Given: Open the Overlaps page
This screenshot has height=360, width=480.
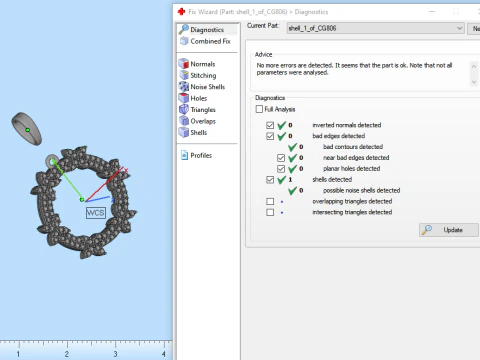Looking at the screenshot, I should (x=203, y=121).
